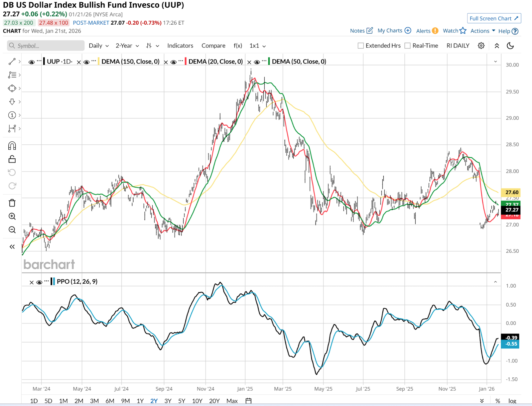Open chart settings gear icon

pos(481,46)
